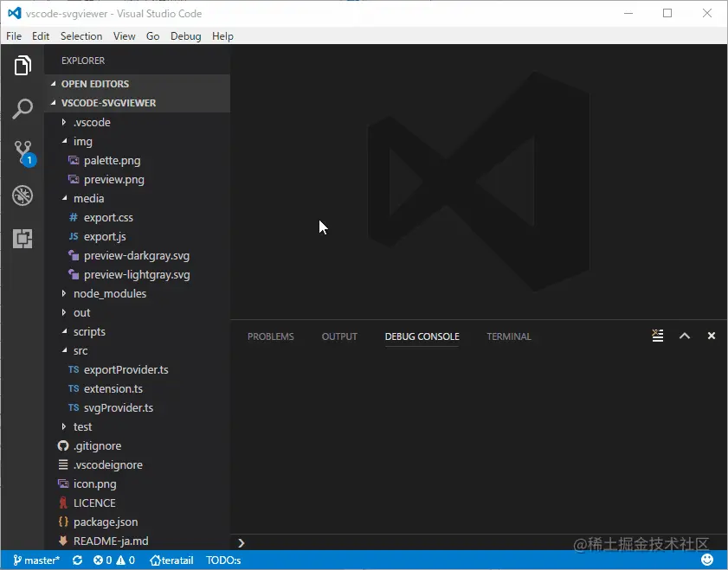Collapse the src folder
The width and height of the screenshot is (728, 570).
pyautogui.click(x=138, y=350)
